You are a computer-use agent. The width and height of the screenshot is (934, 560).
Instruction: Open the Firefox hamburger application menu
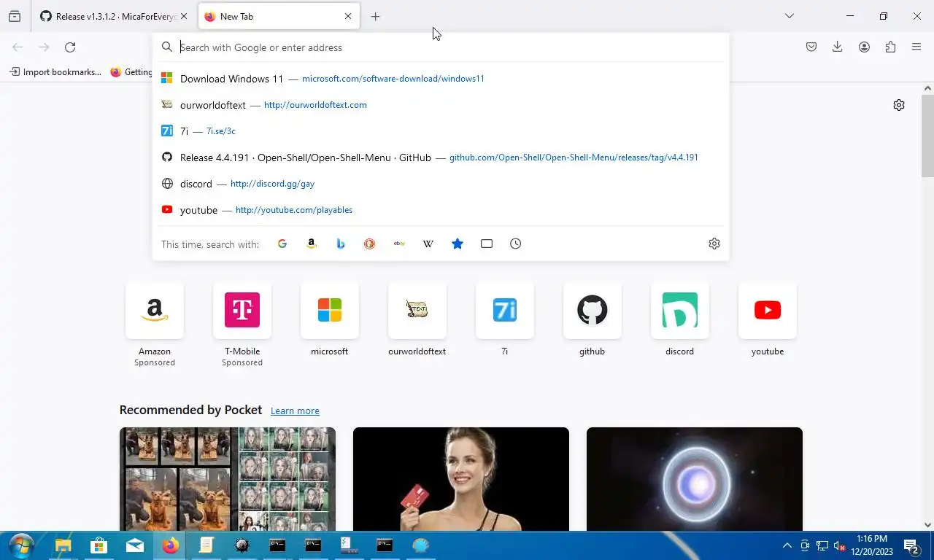tap(916, 47)
